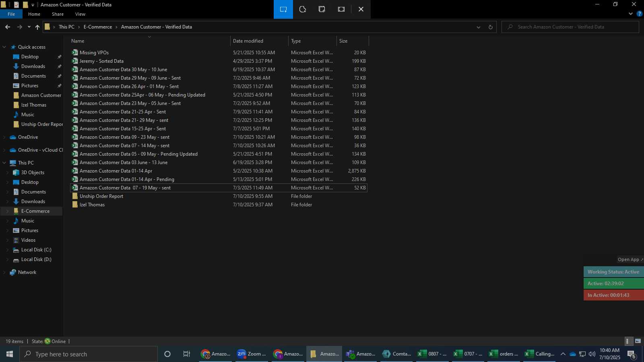Select E-Commerce in navigation pane

coord(35,211)
